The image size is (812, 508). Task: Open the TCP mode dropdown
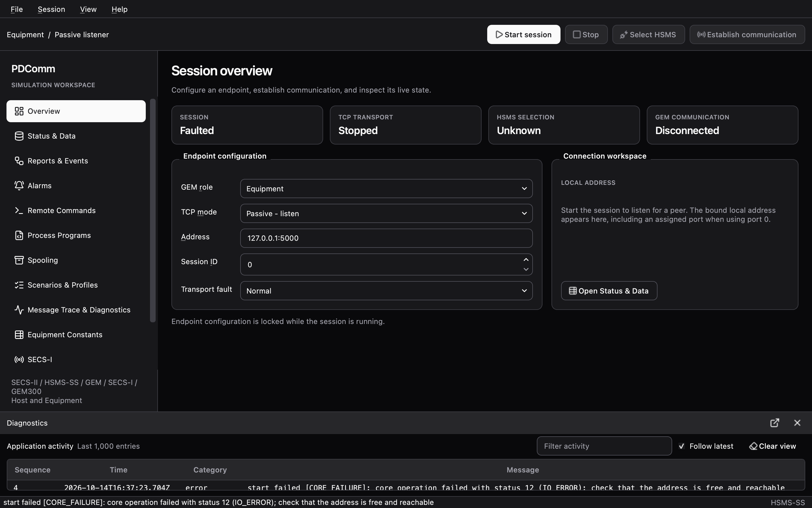click(386, 213)
